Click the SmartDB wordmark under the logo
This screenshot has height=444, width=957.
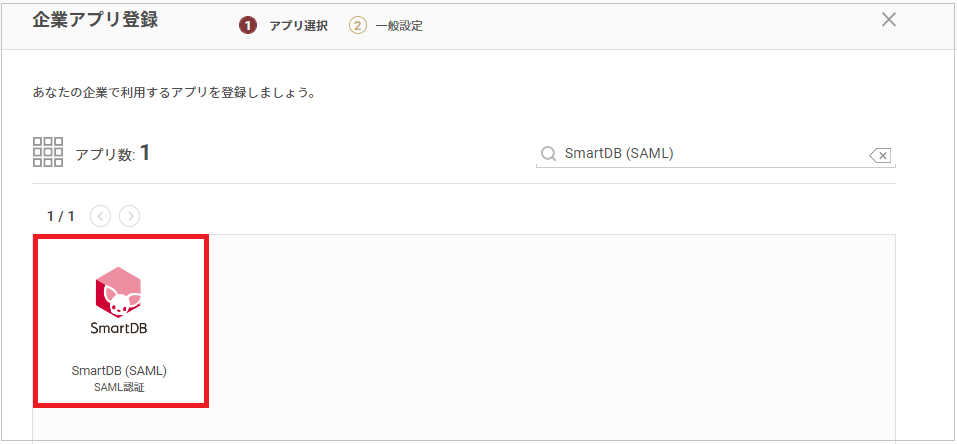click(x=119, y=326)
